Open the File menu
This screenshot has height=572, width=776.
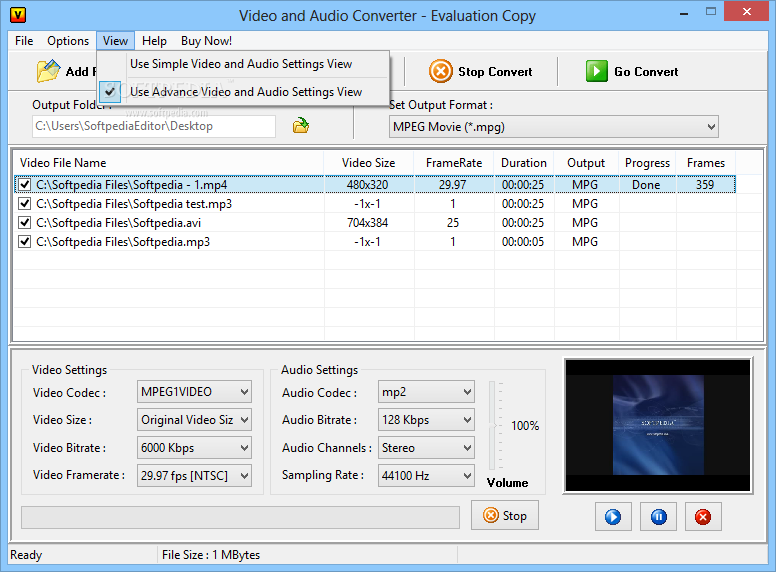click(24, 41)
